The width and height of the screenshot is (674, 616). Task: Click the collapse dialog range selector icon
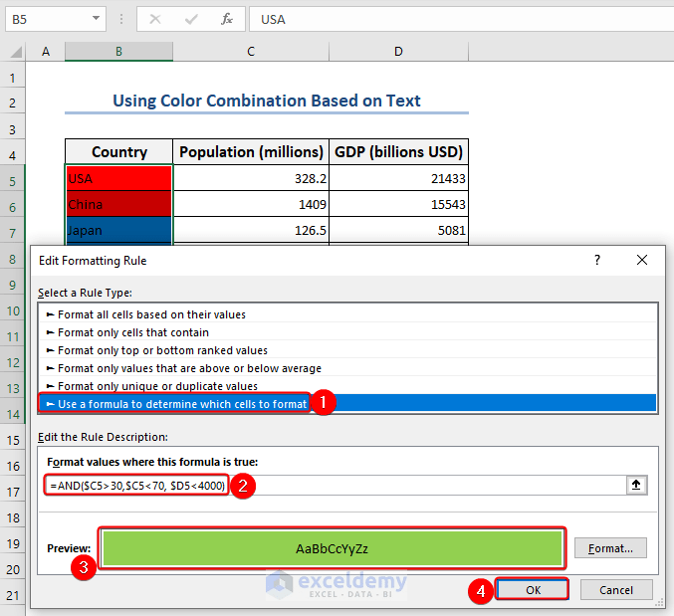636,486
